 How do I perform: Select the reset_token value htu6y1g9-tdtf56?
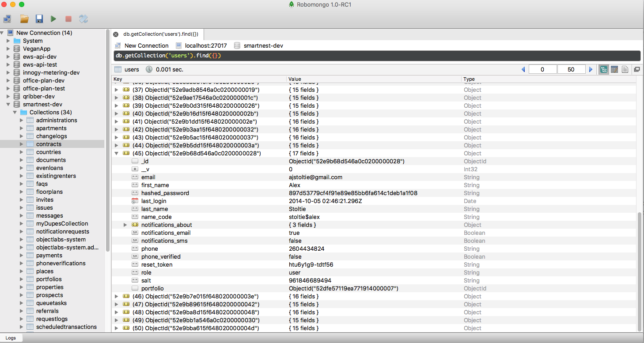311,264
